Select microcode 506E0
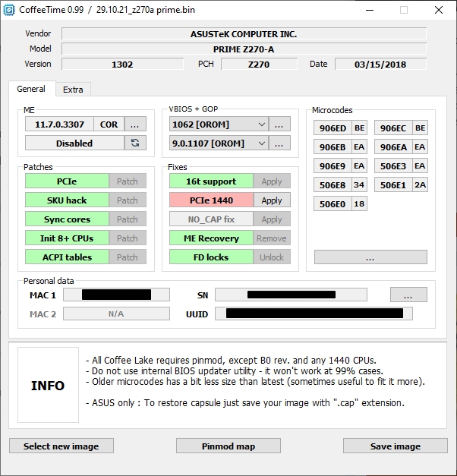This screenshot has width=457, height=476. click(x=333, y=203)
